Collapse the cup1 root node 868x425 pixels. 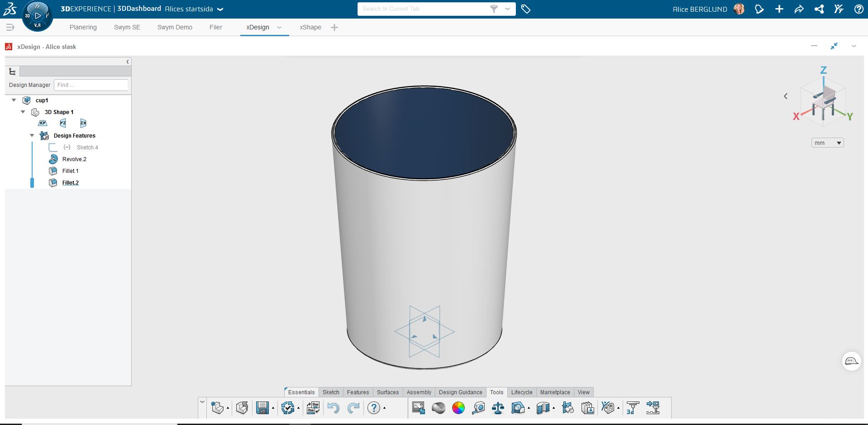point(14,100)
